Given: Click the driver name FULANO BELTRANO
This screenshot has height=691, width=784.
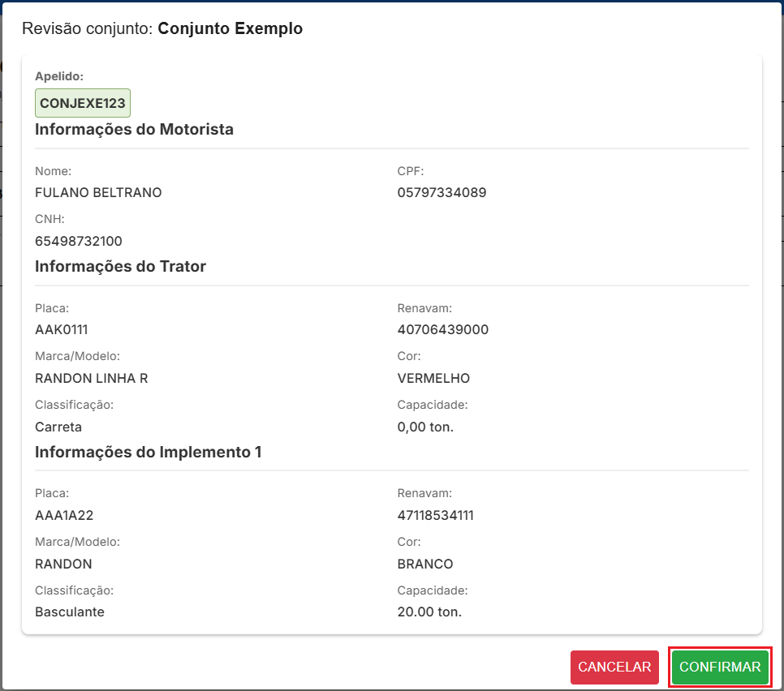Looking at the screenshot, I should [98, 193].
